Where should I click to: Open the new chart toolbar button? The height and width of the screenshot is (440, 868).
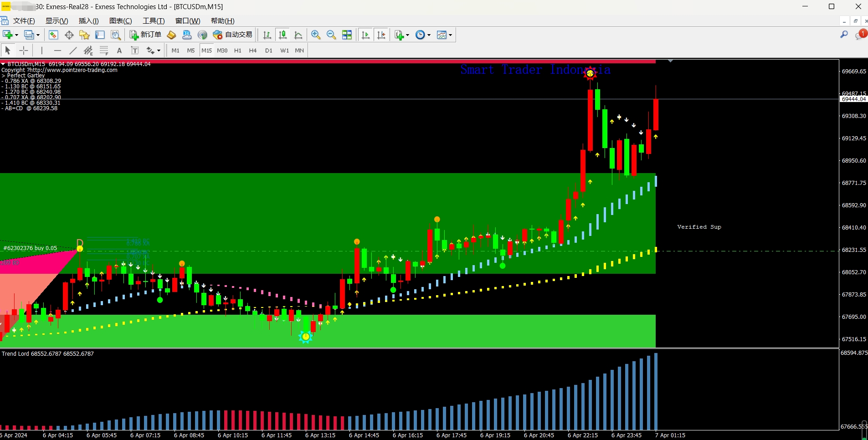7,35
